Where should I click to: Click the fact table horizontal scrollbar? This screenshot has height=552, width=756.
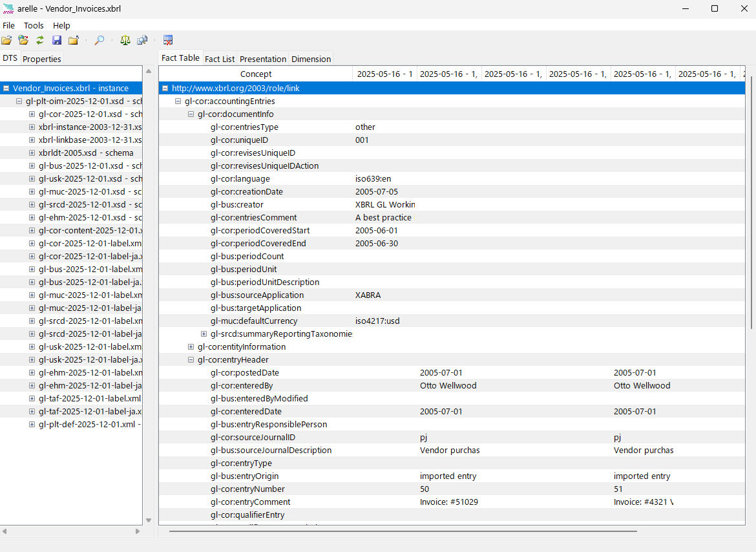pos(403,531)
